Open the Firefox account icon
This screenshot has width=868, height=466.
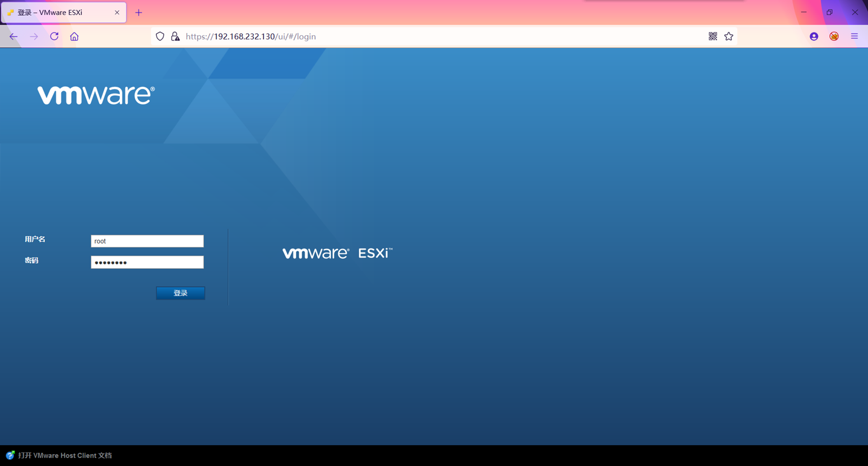click(814, 36)
